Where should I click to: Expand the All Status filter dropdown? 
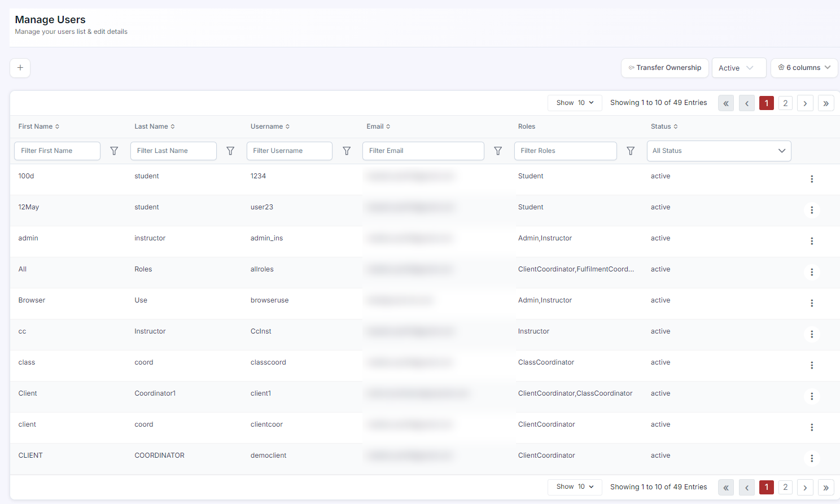pos(719,151)
